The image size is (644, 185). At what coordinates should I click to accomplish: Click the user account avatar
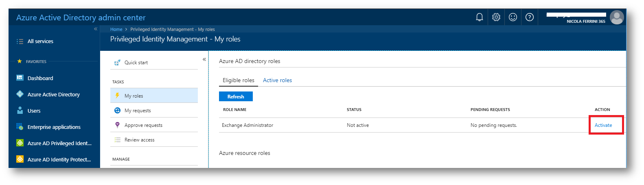[x=617, y=17]
